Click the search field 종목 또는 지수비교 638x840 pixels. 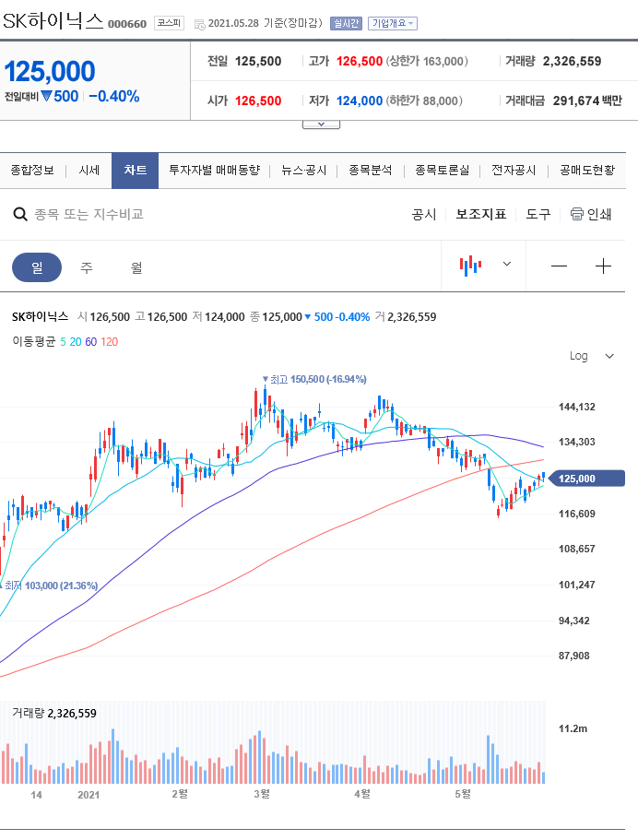click(x=89, y=214)
